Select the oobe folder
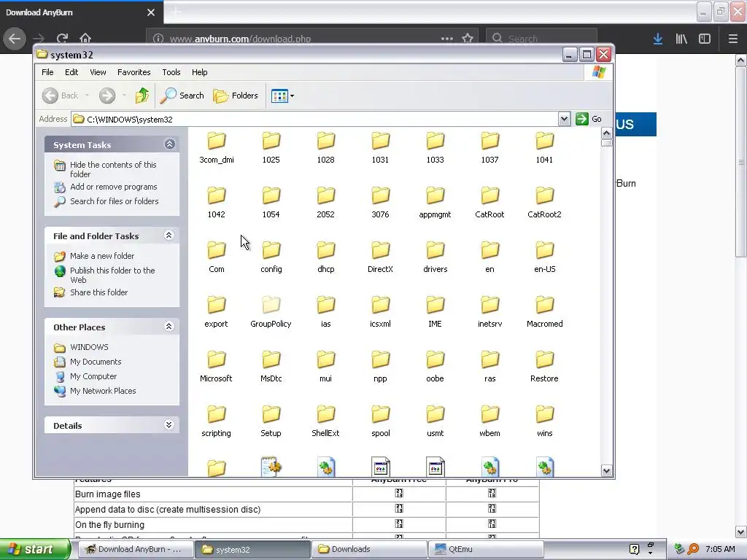The image size is (747, 560). click(x=435, y=367)
